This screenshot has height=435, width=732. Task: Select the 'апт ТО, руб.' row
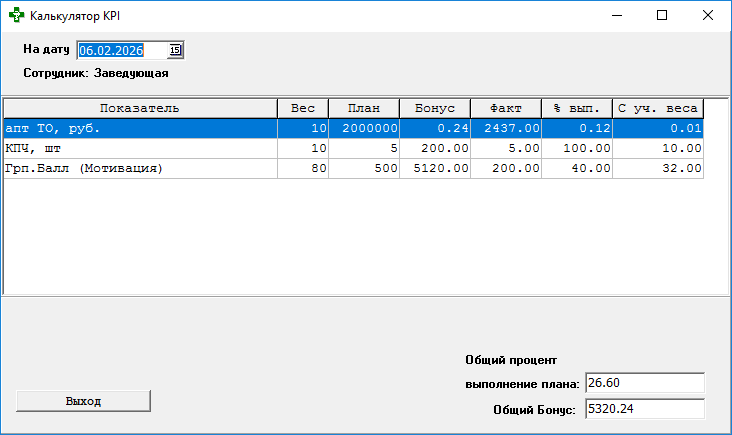(140, 128)
